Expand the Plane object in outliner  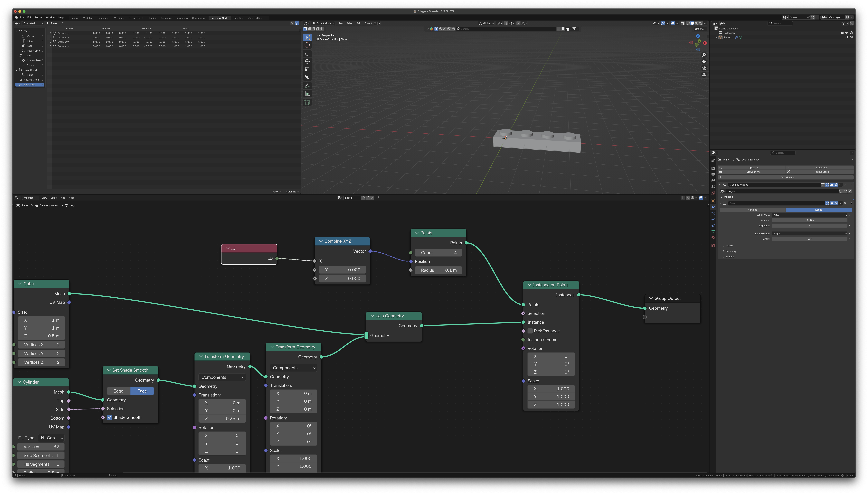pos(716,37)
